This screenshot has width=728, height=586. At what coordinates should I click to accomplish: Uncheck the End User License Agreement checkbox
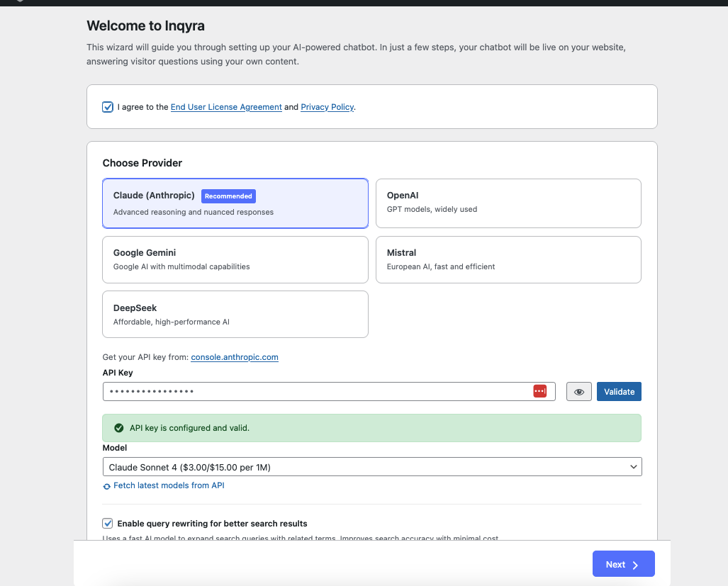pos(107,106)
